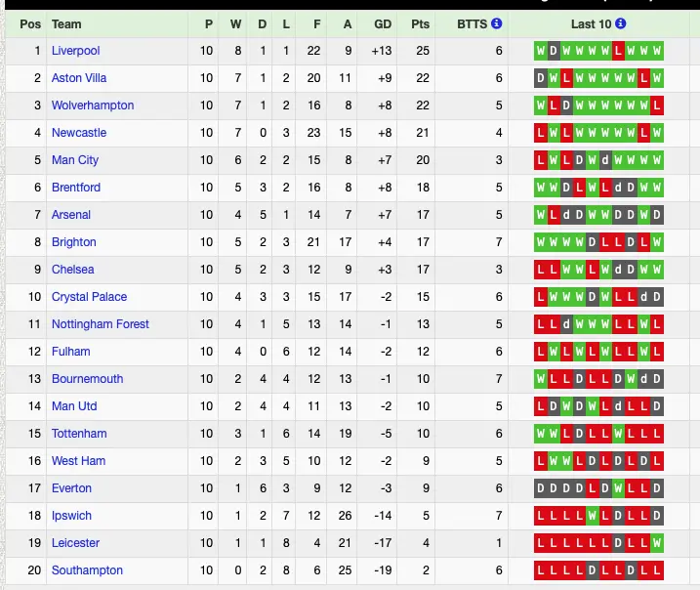This screenshot has height=590, width=700.
Task: Go to the Man City team page
Action: coord(75,160)
